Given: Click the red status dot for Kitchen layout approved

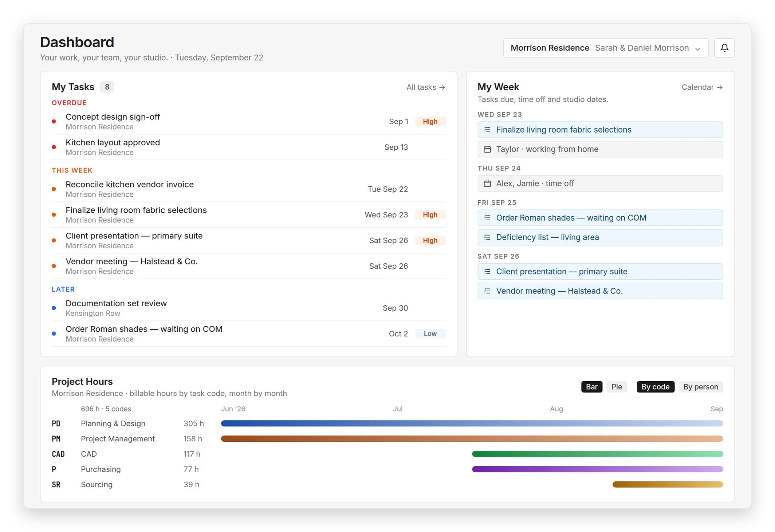Looking at the screenshot, I should [x=54, y=147].
